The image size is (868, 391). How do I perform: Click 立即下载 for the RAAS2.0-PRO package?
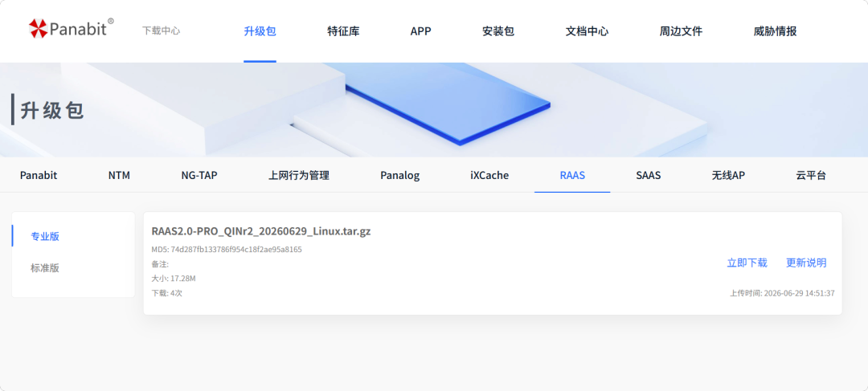[x=747, y=263]
